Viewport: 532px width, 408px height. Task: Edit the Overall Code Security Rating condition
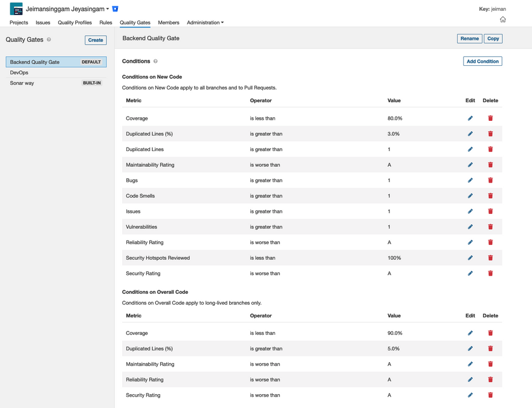click(x=470, y=395)
